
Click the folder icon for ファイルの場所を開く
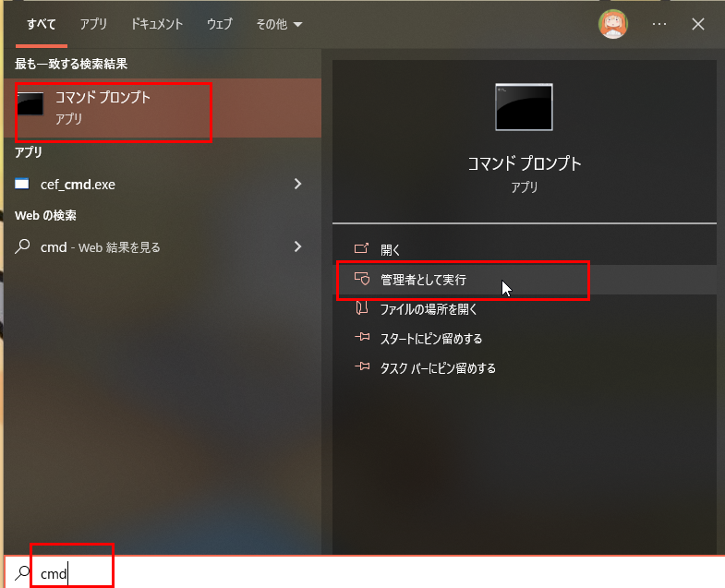(x=361, y=308)
